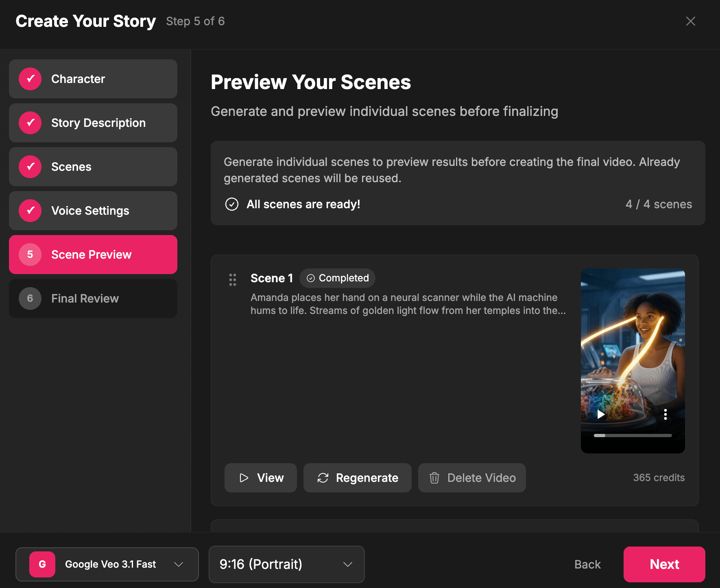The image size is (720, 588).
Task: Open Scene 1 video options menu
Action: tap(665, 414)
